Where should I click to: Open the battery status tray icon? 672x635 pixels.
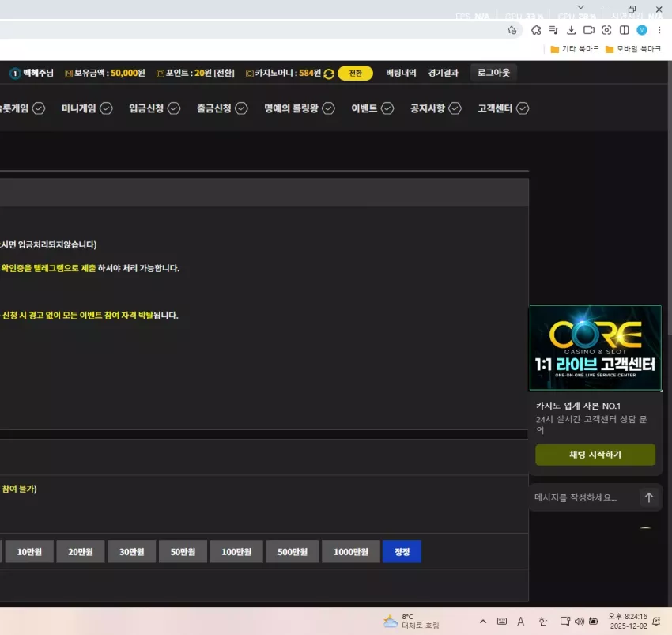click(594, 622)
